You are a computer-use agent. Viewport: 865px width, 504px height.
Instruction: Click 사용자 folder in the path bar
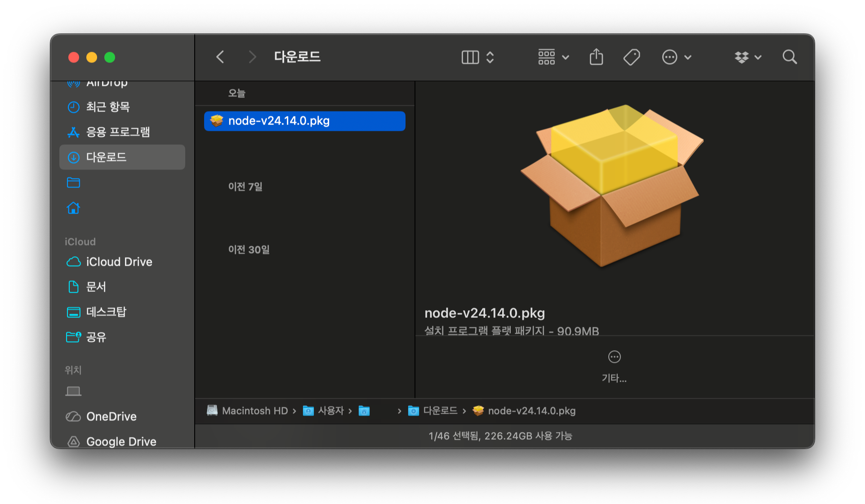(330, 411)
